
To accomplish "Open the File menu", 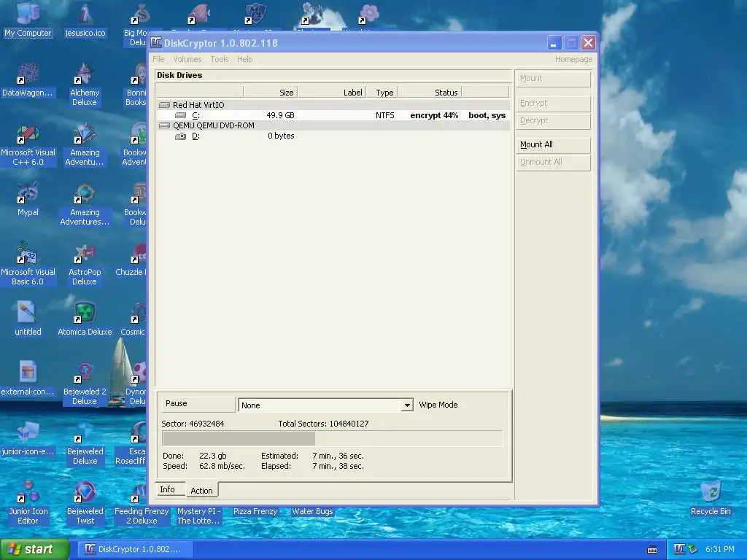I will [158, 59].
